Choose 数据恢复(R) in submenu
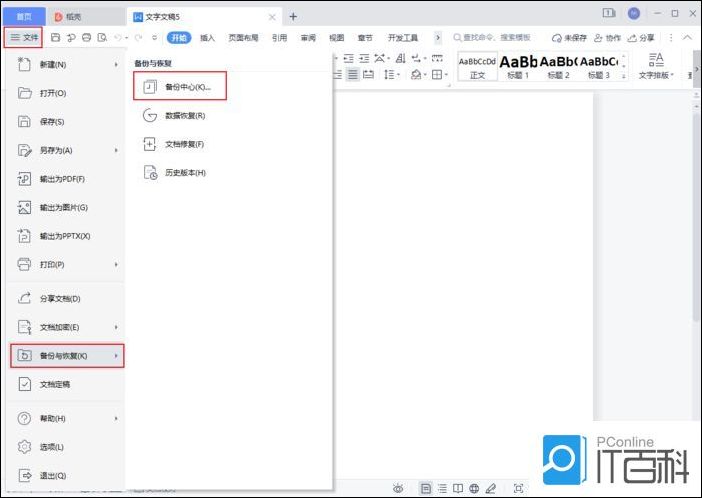Image resolution: width=702 pixels, height=498 pixels. pos(174,116)
